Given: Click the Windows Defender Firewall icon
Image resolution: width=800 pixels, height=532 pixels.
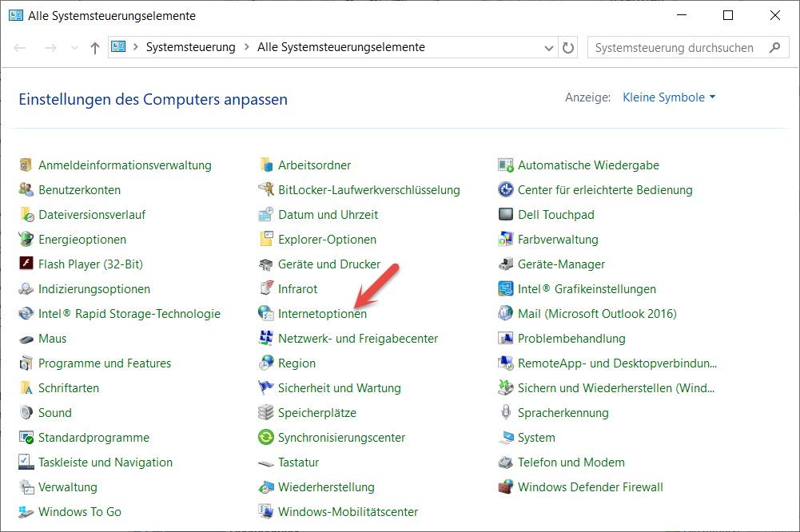Looking at the screenshot, I should [505, 487].
